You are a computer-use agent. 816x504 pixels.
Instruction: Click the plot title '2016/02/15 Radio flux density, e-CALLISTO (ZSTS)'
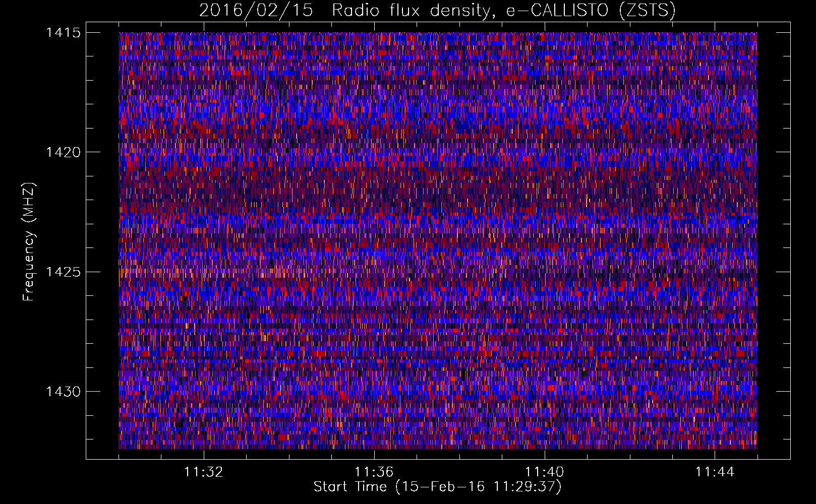pyautogui.click(x=437, y=11)
